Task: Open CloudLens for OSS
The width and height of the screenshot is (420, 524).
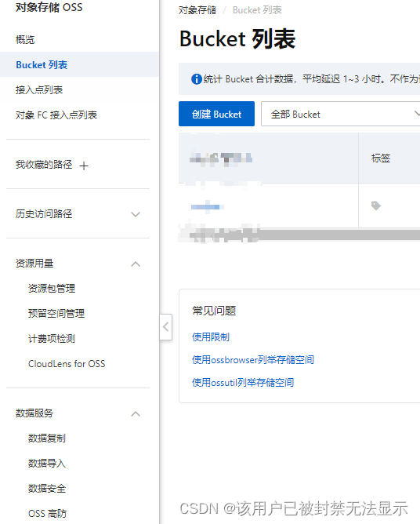Action: click(x=67, y=364)
